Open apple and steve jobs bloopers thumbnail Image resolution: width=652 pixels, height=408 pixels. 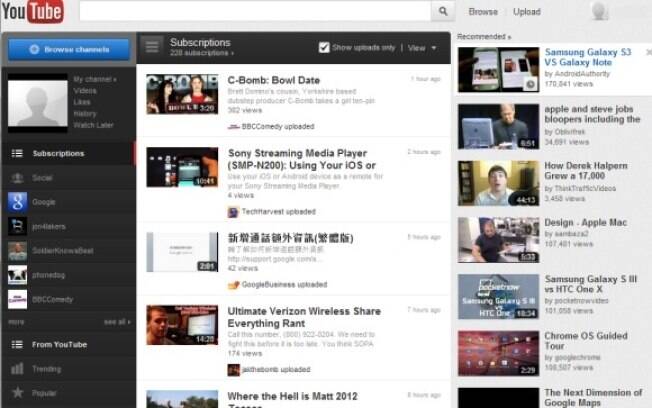click(x=498, y=126)
